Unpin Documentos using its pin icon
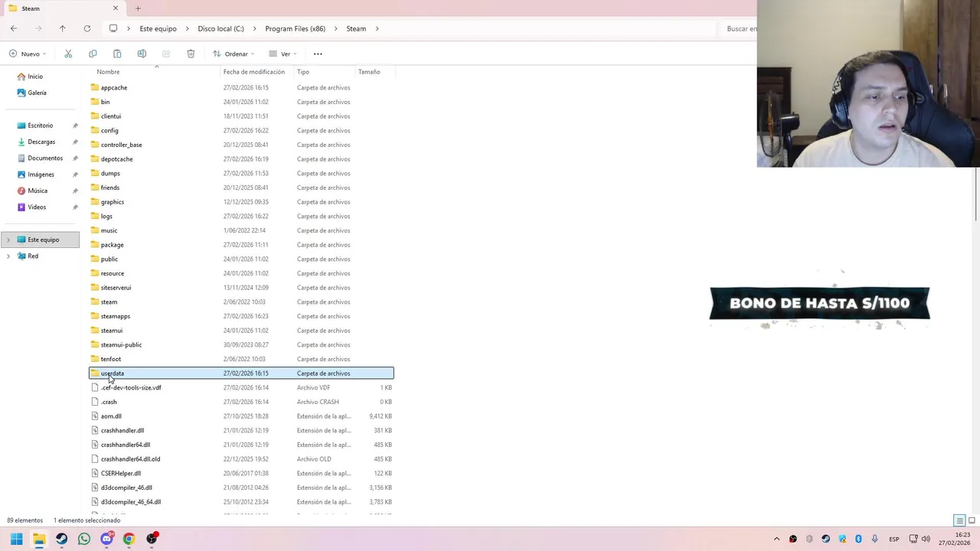This screenshot has height=551, width=980. [75, 158]
